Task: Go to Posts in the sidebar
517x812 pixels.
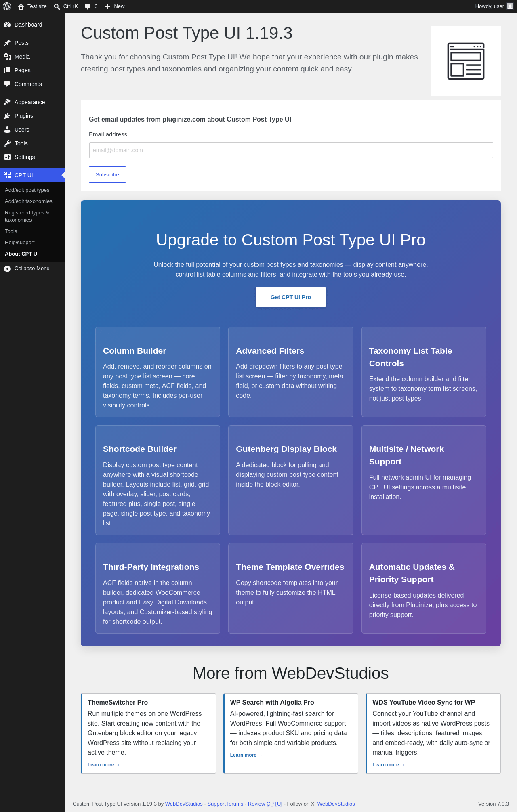Action: point(32,43)
